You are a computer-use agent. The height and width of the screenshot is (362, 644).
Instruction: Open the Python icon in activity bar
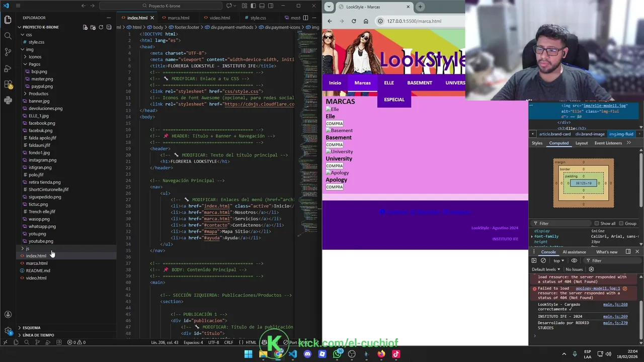coord(8,100)
